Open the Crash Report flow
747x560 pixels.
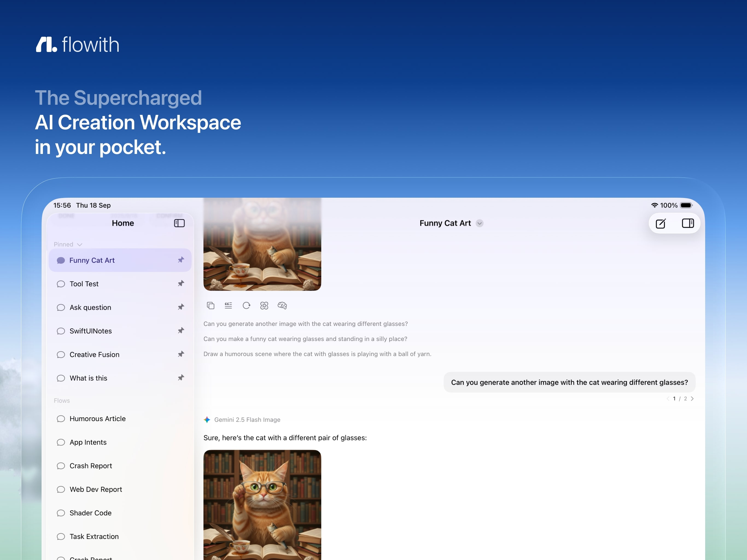[120, 466]
